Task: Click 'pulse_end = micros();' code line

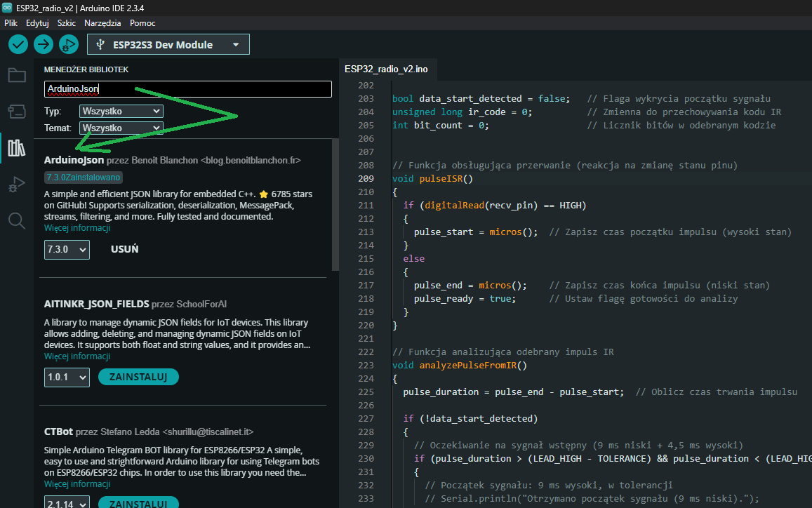Action: [x=470, y=286]
